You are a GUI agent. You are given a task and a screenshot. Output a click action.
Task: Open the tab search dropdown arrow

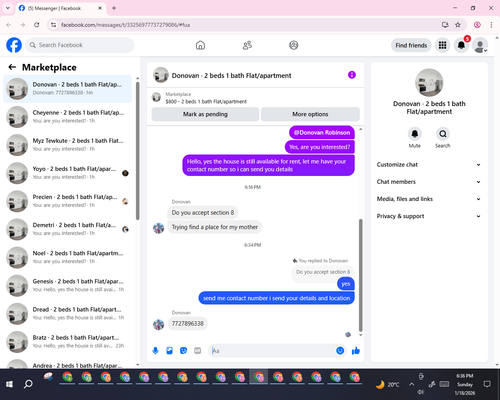[x=8, y=8]
